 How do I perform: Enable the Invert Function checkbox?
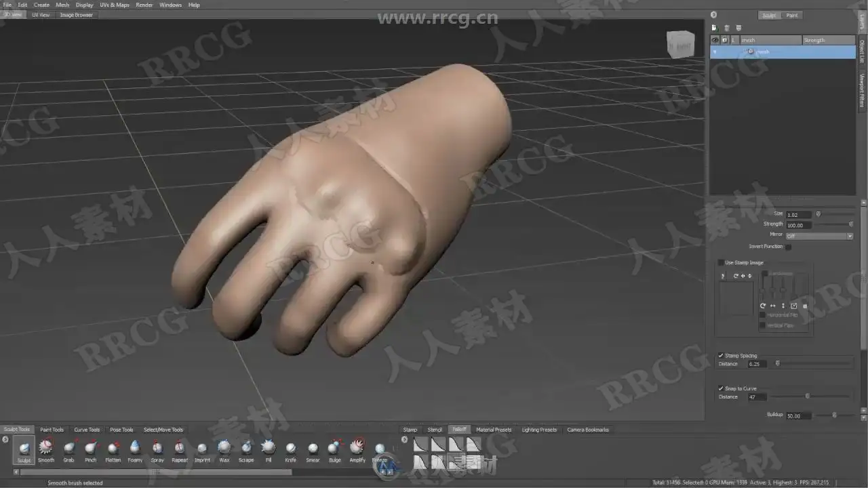(x=788, y=247)
